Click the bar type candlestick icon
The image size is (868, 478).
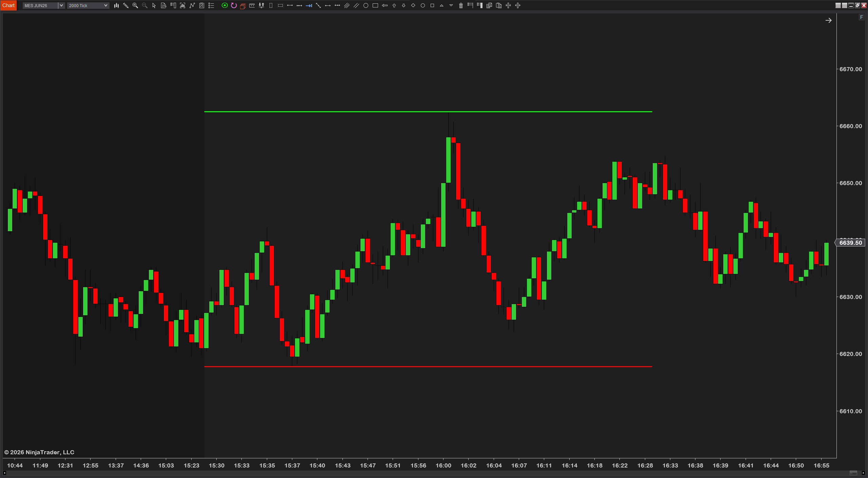pyautogui.click(x=116, y=5)
